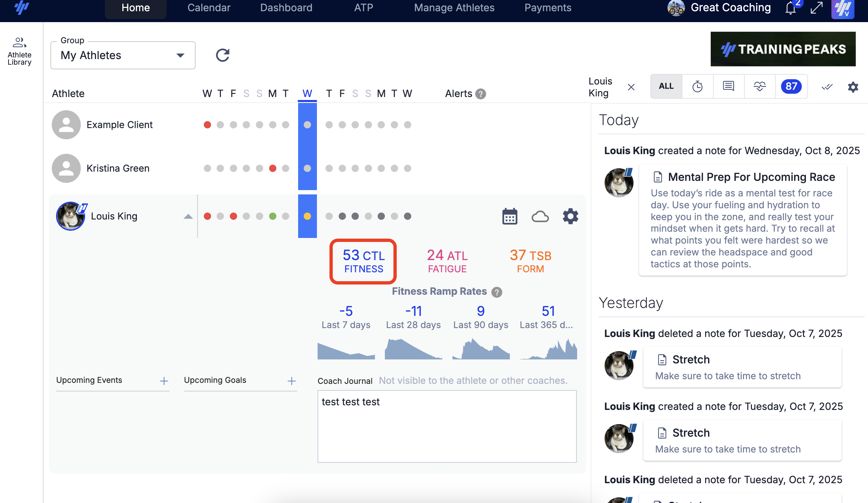Highlight Wednesday column for Example Client
Image resolution: width=868 pixels, height=503 pixels.
[x=307, y=125]
